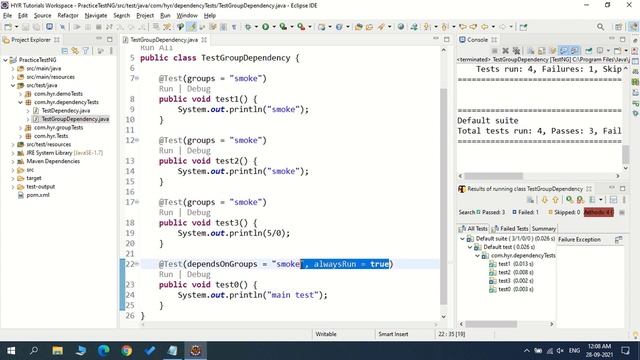The width and height of the screenshot is (640, 360).
Task: Click the red Methods progress bar
Action: (598, 212)
